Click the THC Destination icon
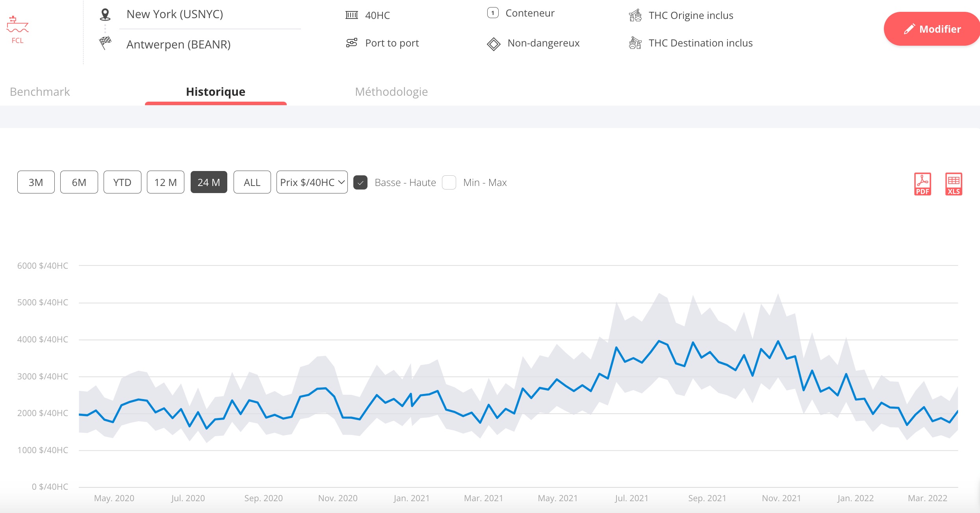The width and height of the screenshot is (980, 513). 635,43
